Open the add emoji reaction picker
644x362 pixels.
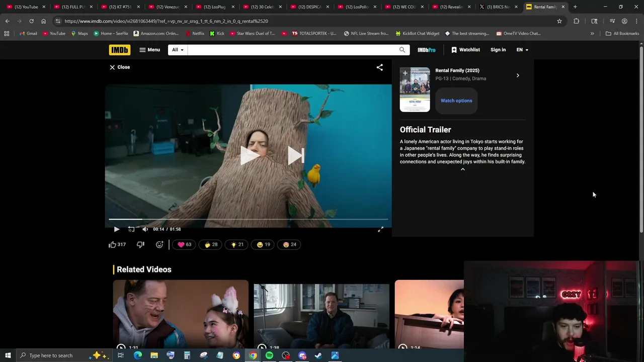(x=159, y=244)
